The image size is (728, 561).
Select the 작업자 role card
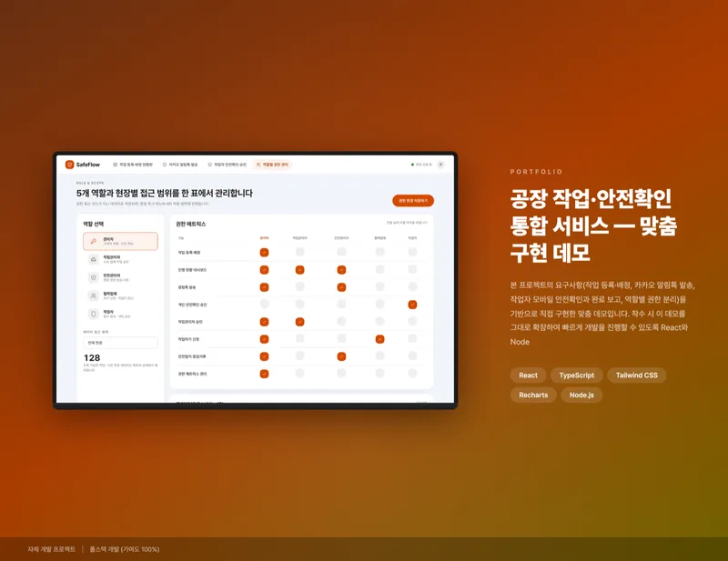(x=120, y=314)
